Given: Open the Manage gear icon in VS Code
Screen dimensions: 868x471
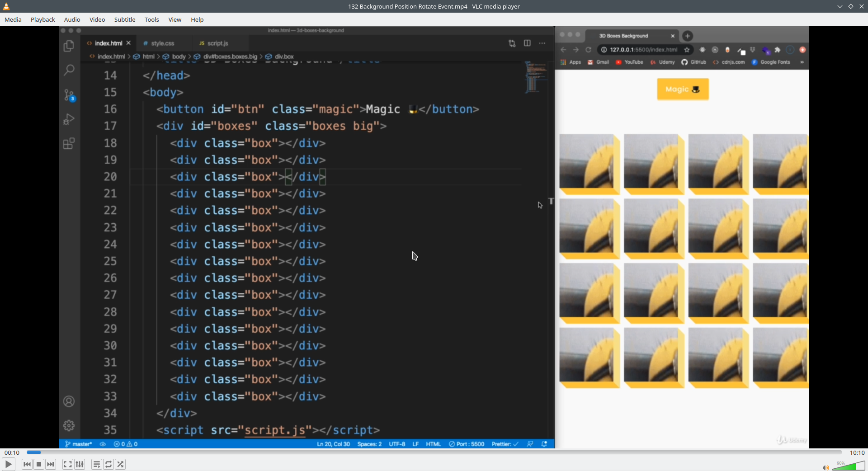Looking at the screenshot, I should [x=69, y=426].
